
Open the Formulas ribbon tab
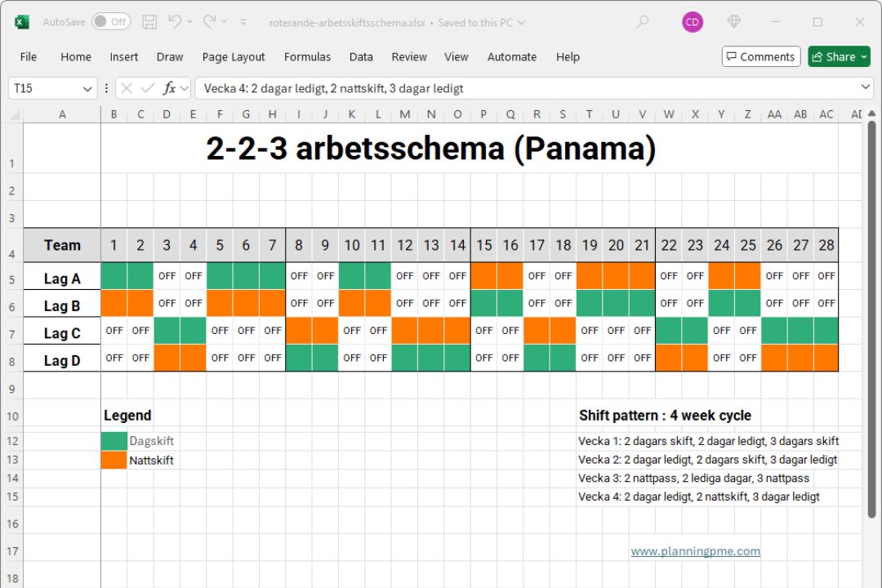pyautogui.click(x=307, y=57)
